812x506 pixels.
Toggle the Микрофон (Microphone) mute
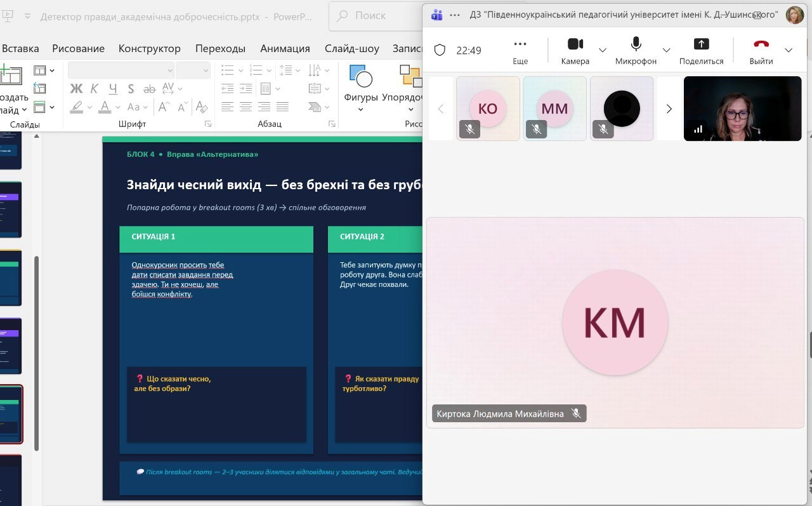[x=636, y=44]
